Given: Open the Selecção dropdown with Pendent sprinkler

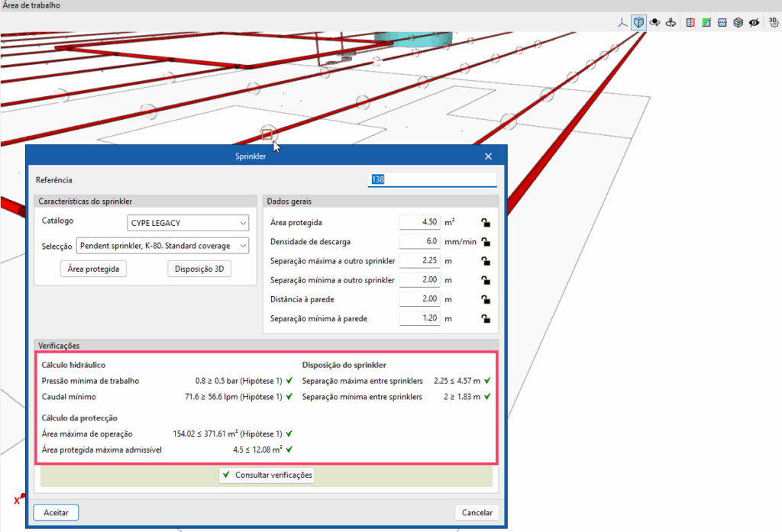Looking at the screenshot, I should coord(163,246).
